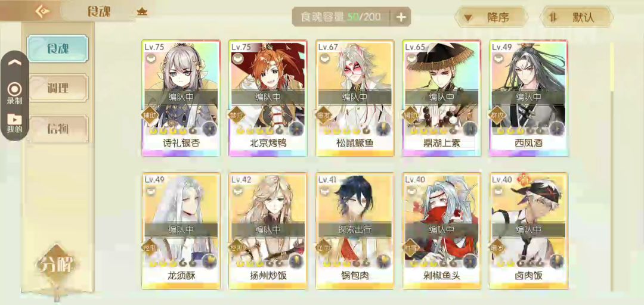This screenshot has width=644, height=305.
Task: Toggle the 降序 sort order dropdown
Action: tap(491, 17)
